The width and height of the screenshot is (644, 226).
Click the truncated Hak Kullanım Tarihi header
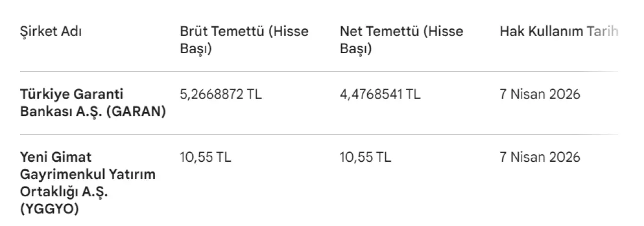(558, 32)
